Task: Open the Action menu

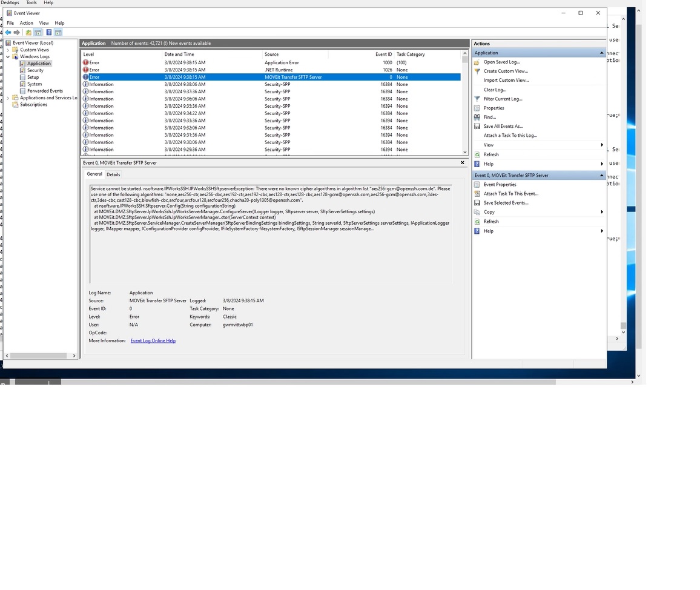Action: coord(26,23)
